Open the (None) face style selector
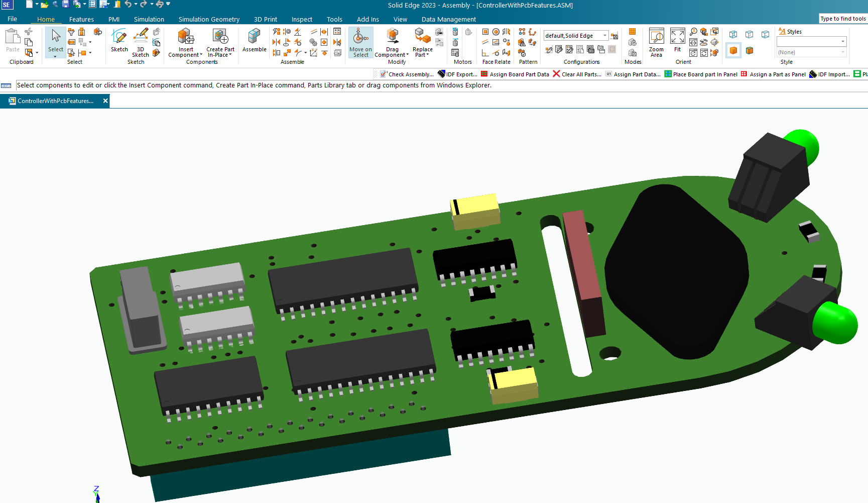 [x=811, y=52]
